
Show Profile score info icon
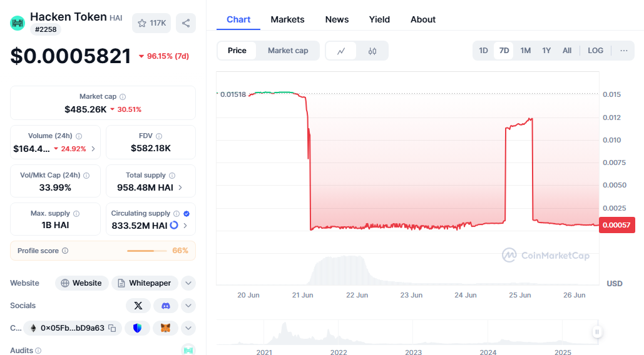(65, 251)
